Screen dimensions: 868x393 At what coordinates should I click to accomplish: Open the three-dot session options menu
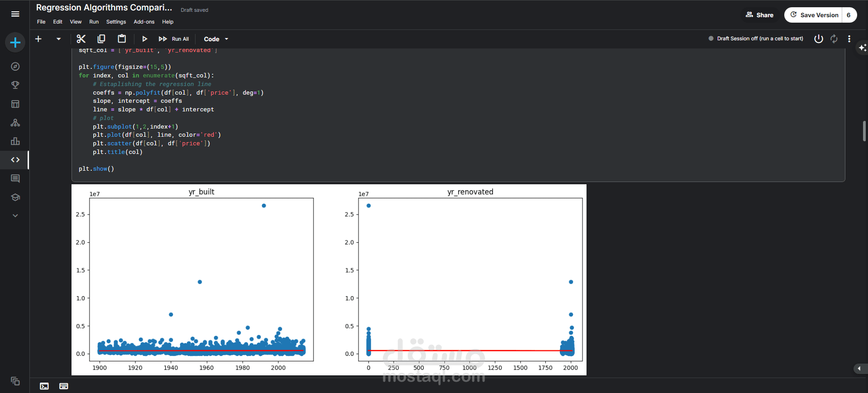coord(849,39)
